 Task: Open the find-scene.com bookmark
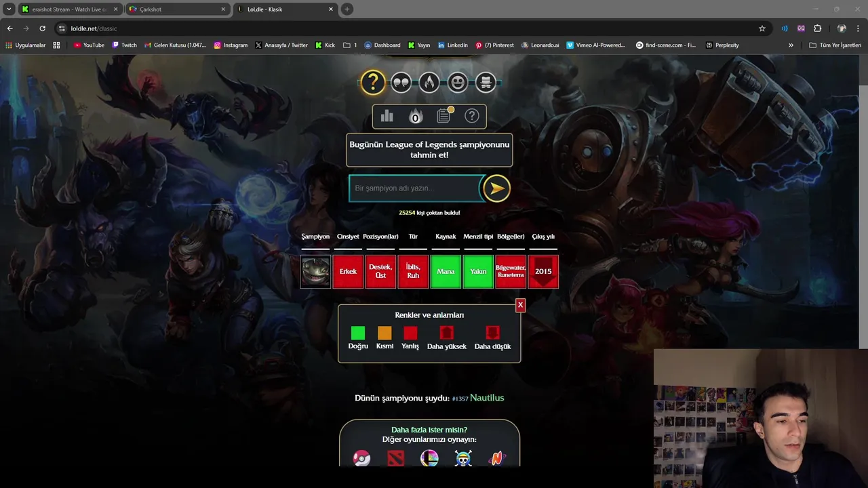[666, 45]
